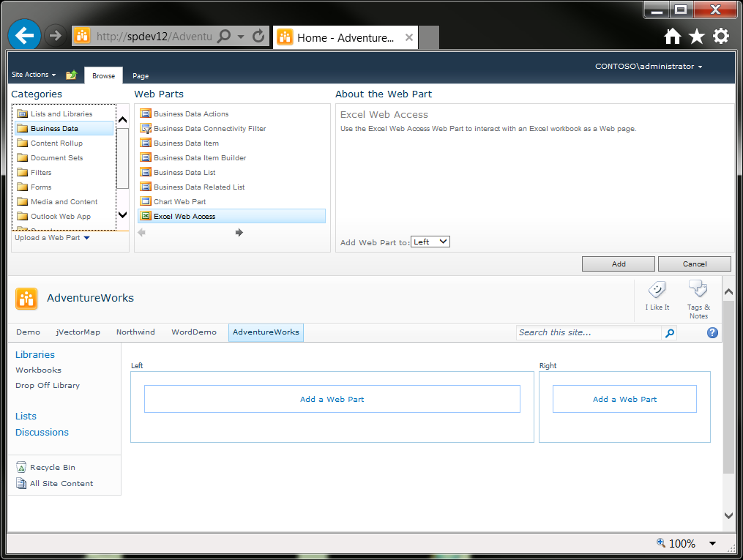Click the refresh icon in address bar
This screenshot has height=560, width=743.
click(258, 36)
